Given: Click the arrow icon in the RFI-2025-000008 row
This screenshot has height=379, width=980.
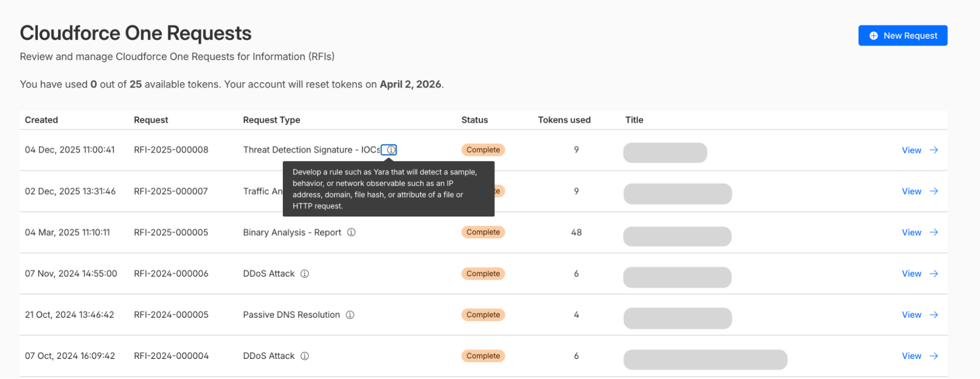Looking at the screenshot, I should [x=934, y=150].
